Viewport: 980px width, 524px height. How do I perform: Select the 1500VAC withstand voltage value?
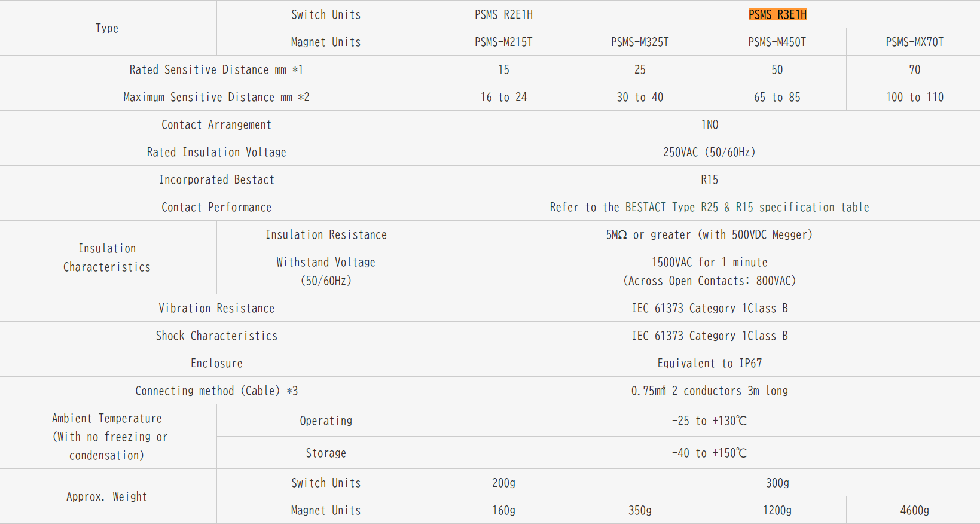tap(709, 263)
